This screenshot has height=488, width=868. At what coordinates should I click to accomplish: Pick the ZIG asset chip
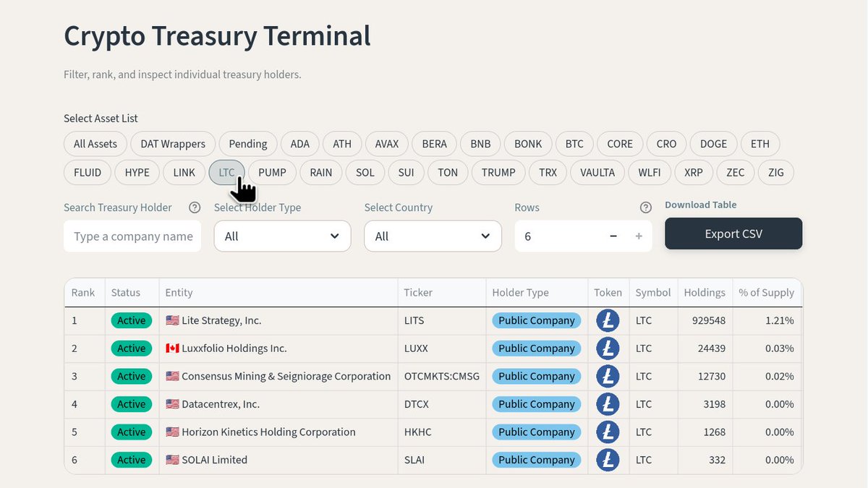(x=776, y=173)
